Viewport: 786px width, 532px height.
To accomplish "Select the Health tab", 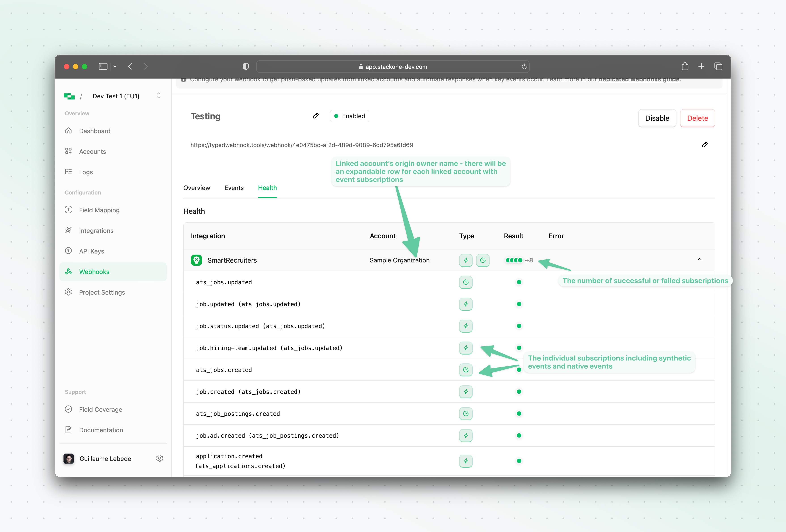I will [x=267, y=188].
